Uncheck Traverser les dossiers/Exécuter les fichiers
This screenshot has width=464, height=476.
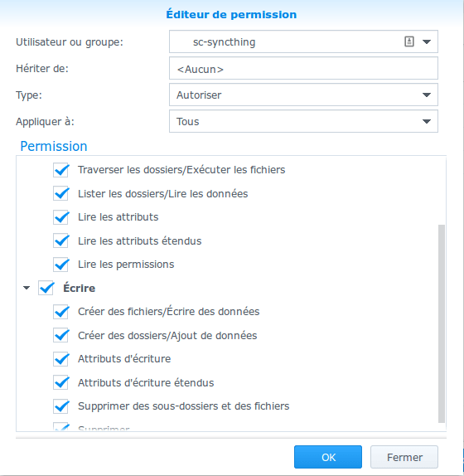[x=61, y=170]
